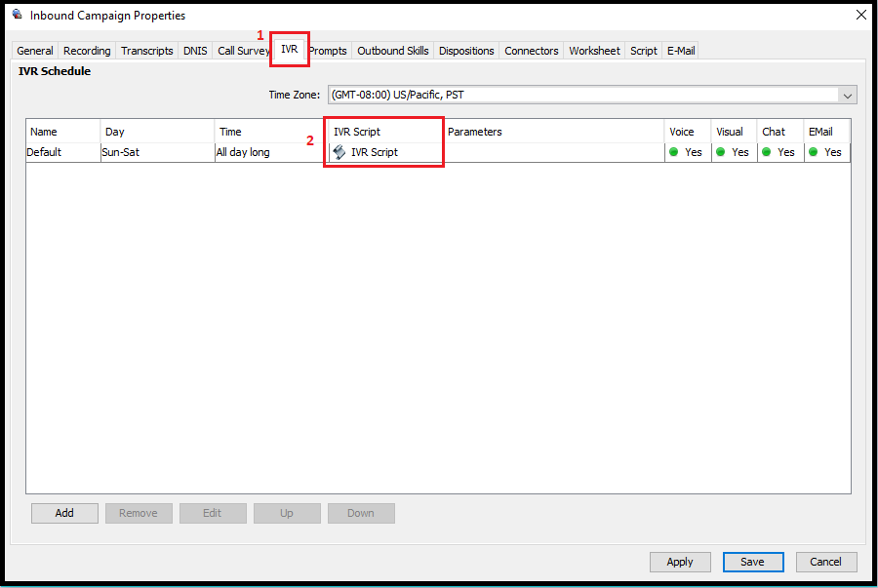Click the green Voice status dot

(673, 152)
